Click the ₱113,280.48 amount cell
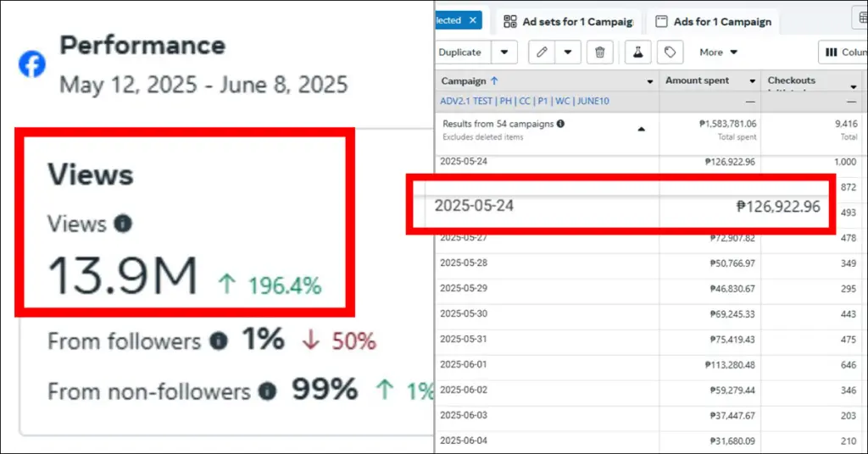Screen dimensions: 868x454 (x=730, y=365)
